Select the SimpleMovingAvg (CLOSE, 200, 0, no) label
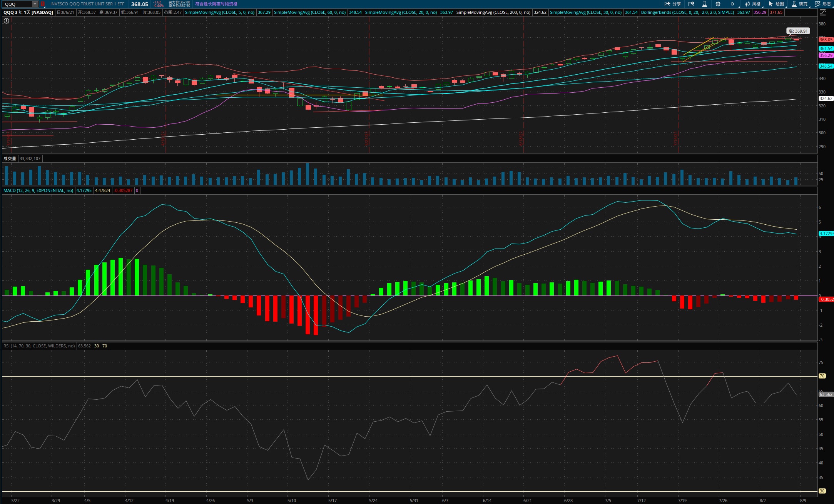 pos(493,12)
